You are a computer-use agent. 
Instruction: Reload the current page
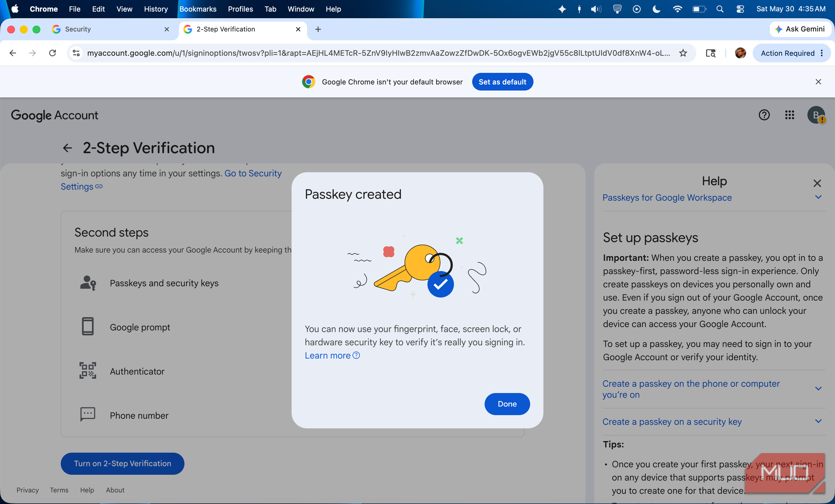(x=52, y=53)
